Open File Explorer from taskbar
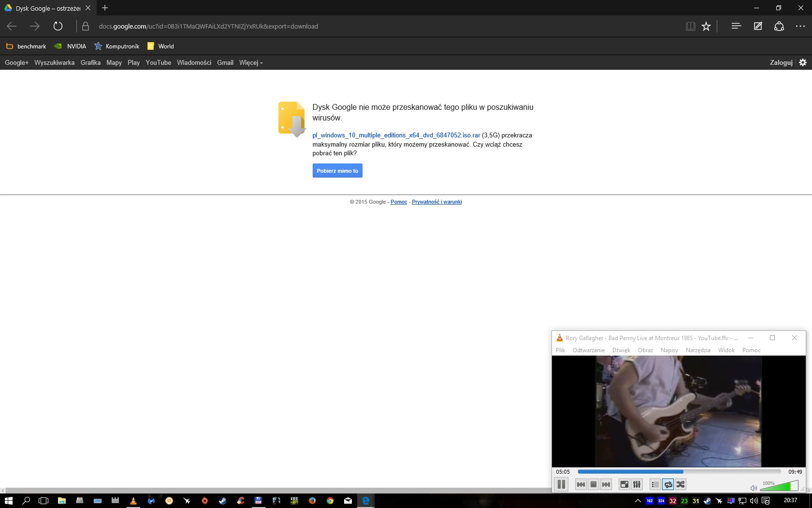 61,501
